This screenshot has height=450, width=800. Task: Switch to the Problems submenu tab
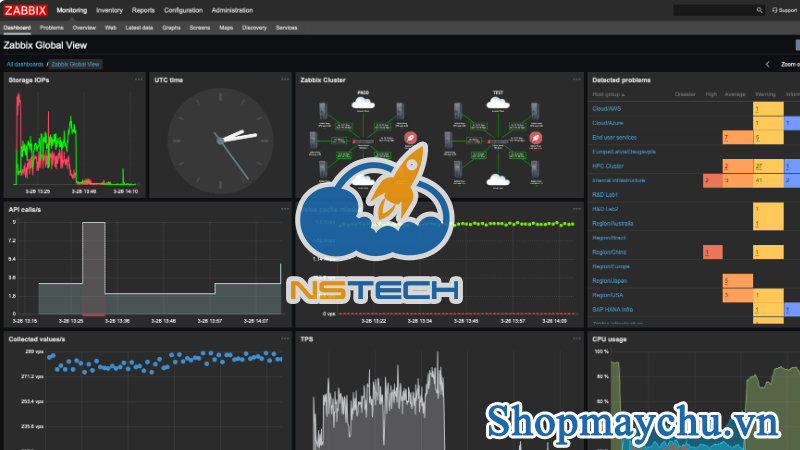51,28
